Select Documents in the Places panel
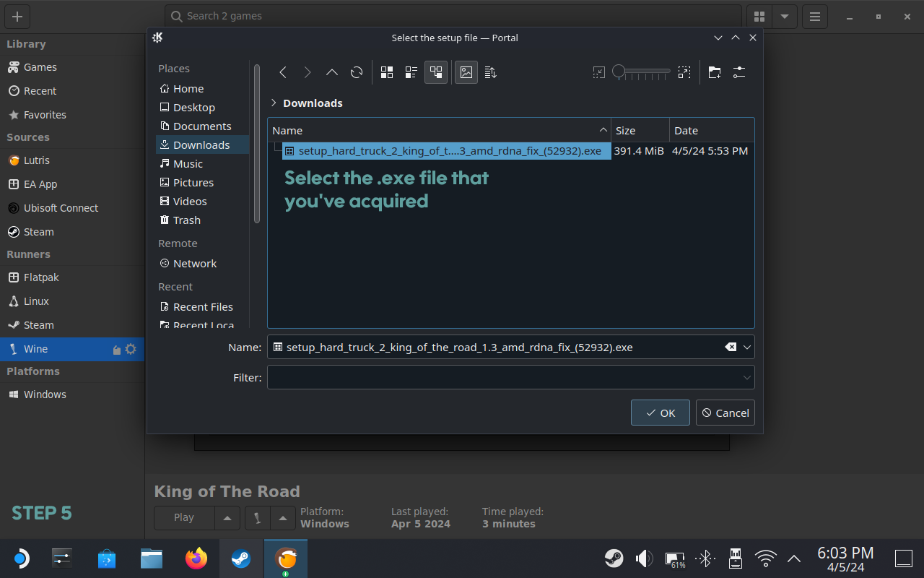This screenshot has height=578, width=924. pos(202,126)
